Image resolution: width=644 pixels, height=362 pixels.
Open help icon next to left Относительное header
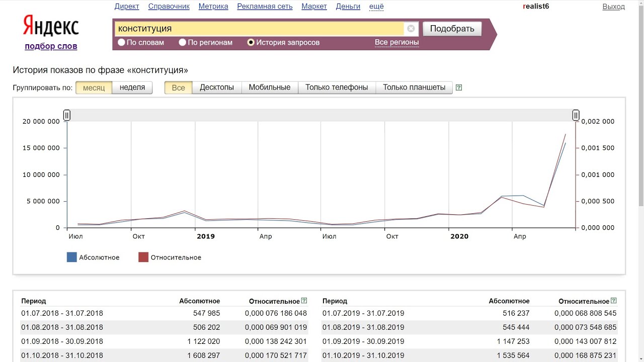304,301
